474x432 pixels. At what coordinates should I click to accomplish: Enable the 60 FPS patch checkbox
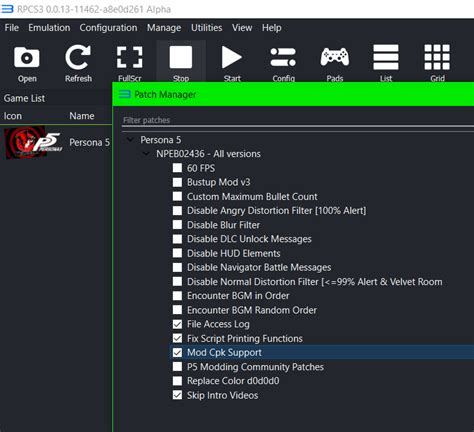(x=177, y=168)
